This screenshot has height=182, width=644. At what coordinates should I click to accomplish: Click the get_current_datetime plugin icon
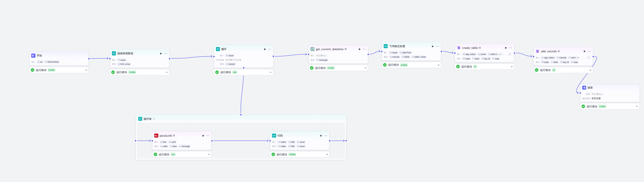(312, 49)
